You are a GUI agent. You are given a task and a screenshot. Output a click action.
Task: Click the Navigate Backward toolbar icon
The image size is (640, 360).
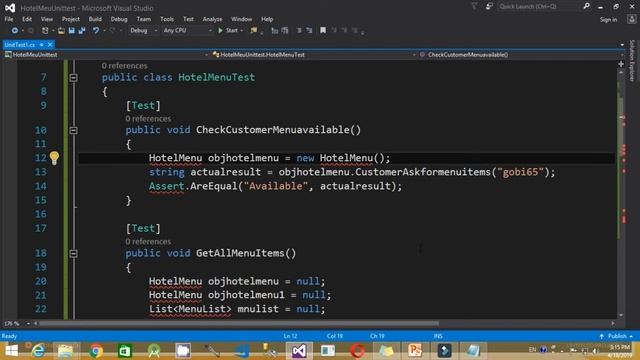pyautogui.click(x=15, y=31)
